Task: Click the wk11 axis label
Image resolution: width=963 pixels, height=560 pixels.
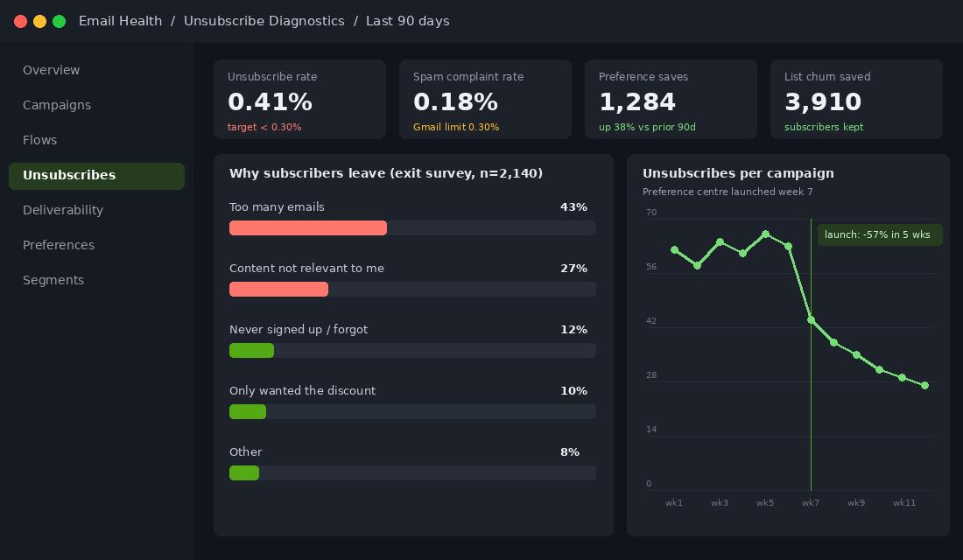Action: tap(904, 503)
